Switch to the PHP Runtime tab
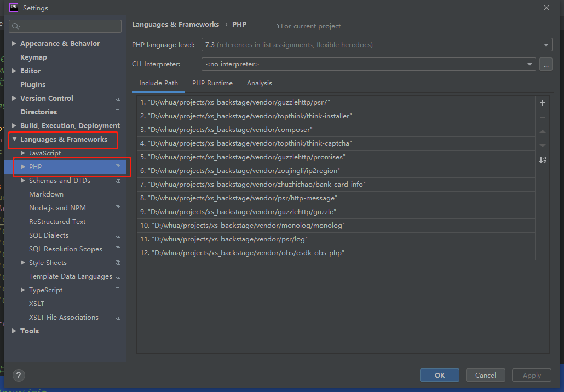This screenshot has height=392, width=564. point(212,83)
